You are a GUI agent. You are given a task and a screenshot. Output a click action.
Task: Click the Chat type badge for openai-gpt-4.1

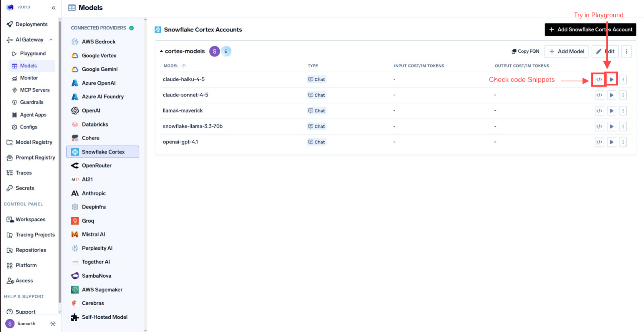pos(317,142)
